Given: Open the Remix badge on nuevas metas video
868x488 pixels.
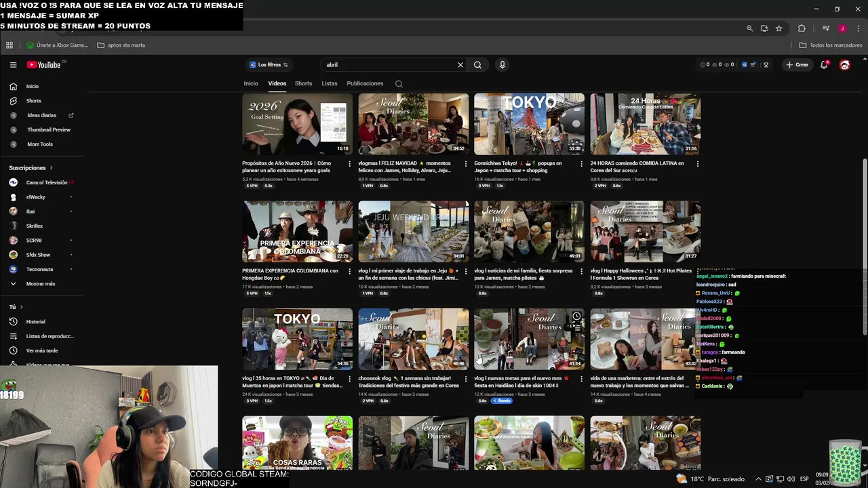Looking at the screenshot, I should [502, 401].
